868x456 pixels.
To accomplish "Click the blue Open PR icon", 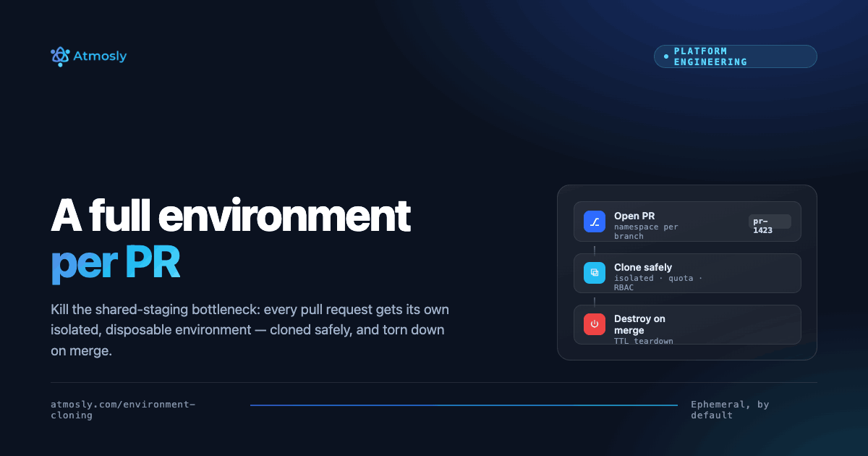I will 595,221.
